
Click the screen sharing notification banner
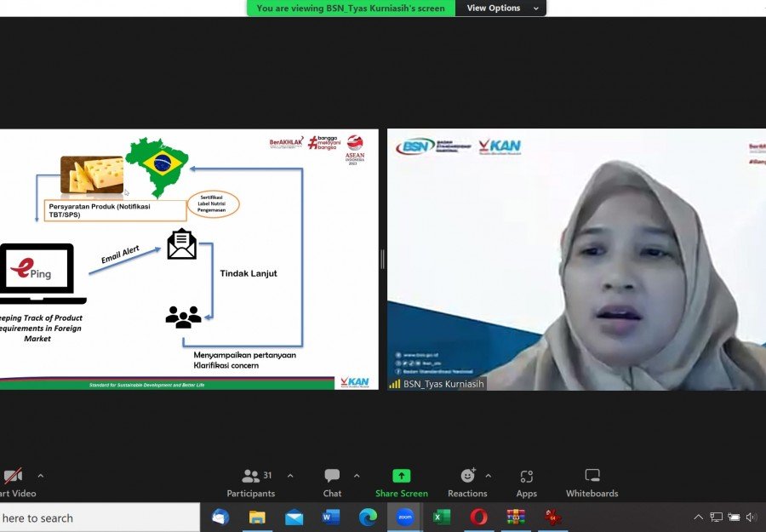[351, 8]
